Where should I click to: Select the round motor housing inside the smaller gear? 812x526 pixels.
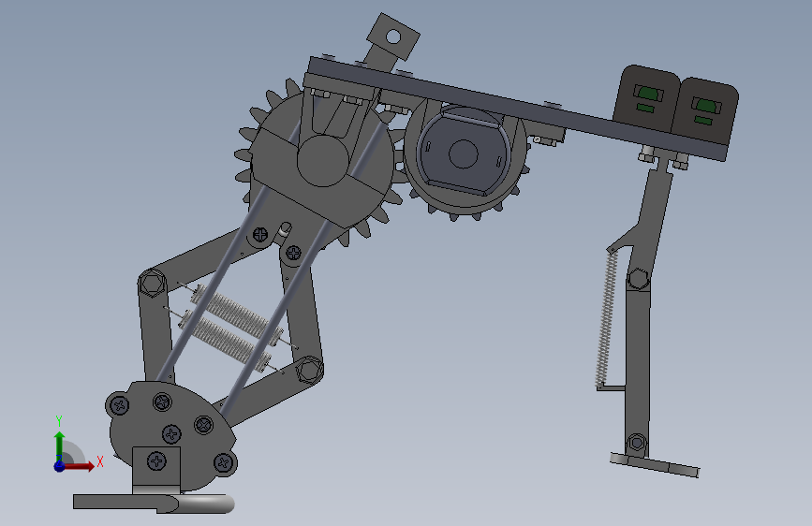click(463, 153)
